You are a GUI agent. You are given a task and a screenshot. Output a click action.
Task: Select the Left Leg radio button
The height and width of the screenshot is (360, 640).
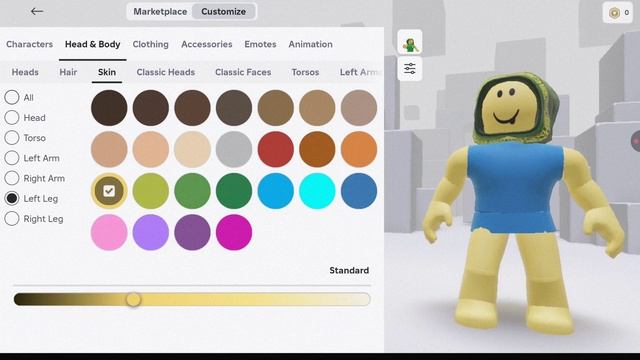click(12, 198)
